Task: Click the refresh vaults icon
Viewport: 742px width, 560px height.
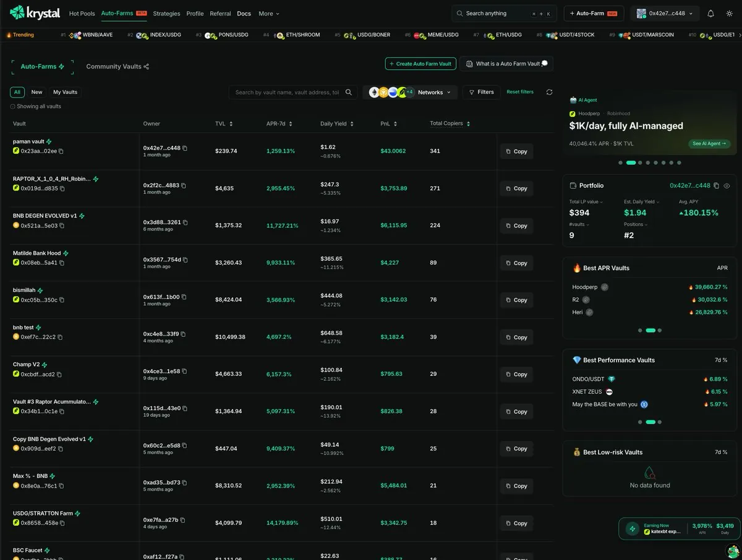Action: [x=549, y=92]
